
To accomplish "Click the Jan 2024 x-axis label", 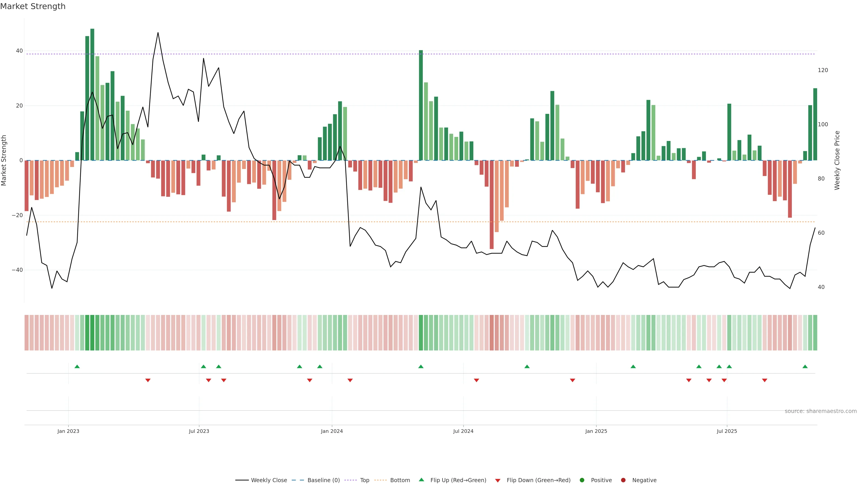I will point(332,431).
